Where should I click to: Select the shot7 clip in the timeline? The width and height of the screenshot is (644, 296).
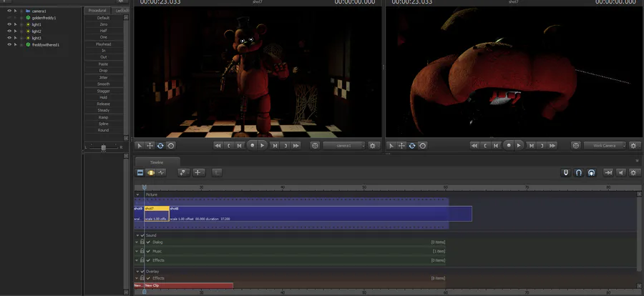click(157, 214)
